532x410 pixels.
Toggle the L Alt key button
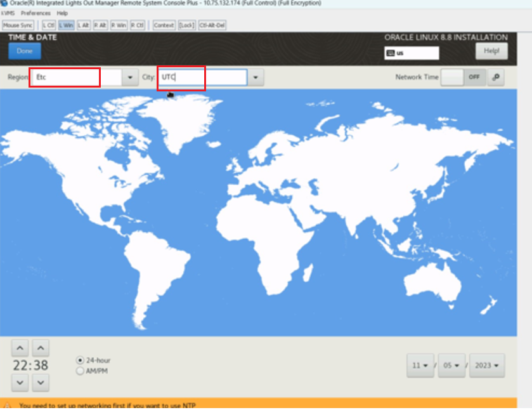(x=84, y=25)
